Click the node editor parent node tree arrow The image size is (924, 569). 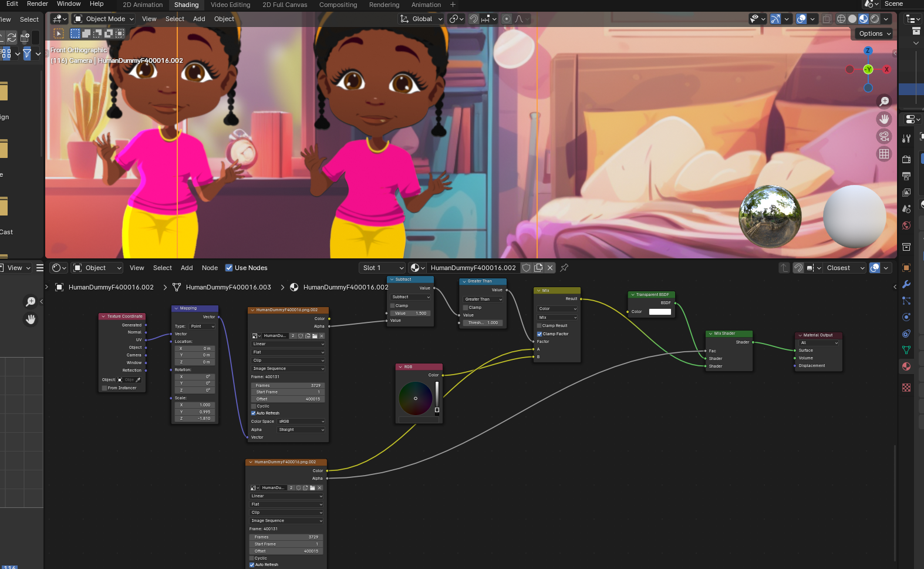click(x=784, y=268)
